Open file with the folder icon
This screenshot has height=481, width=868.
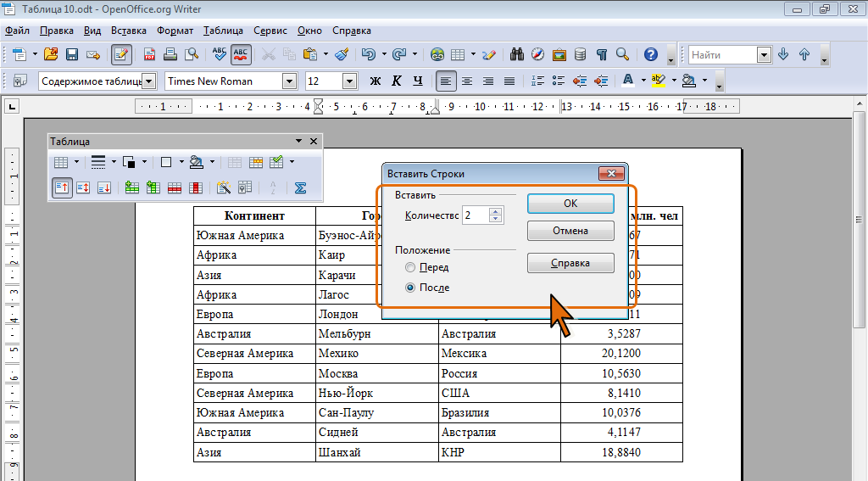pos(51,54)
